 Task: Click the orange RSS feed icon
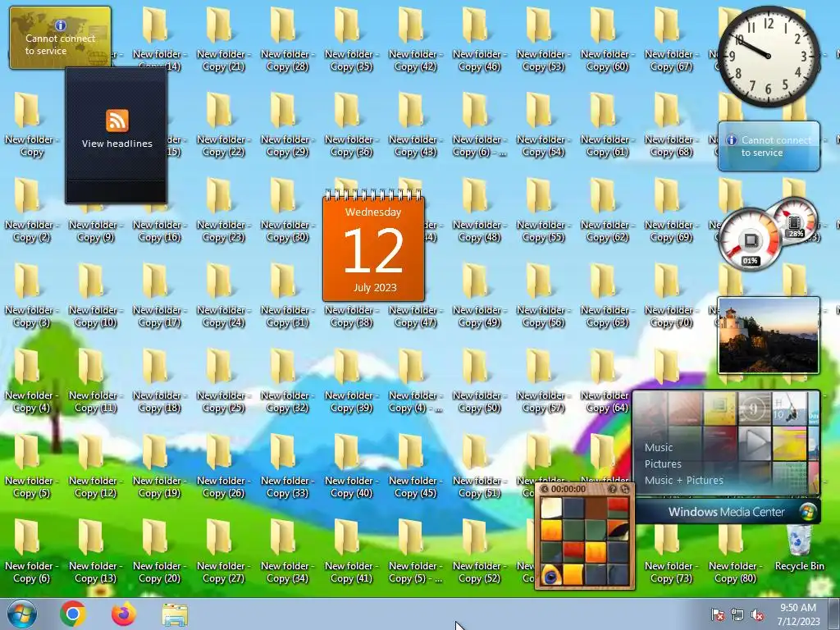116,120
